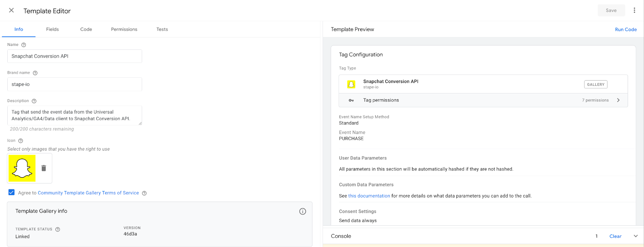
Task: Toggle the Agree to Terms checkbox
Action: click(12, 192)
